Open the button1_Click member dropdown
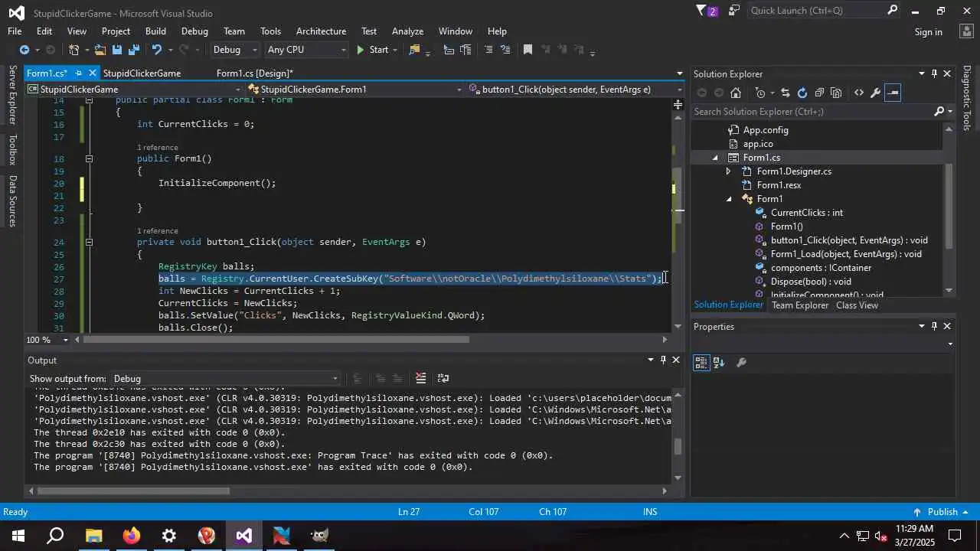Viewport: 980px width, 551px height. click(574, 90)
